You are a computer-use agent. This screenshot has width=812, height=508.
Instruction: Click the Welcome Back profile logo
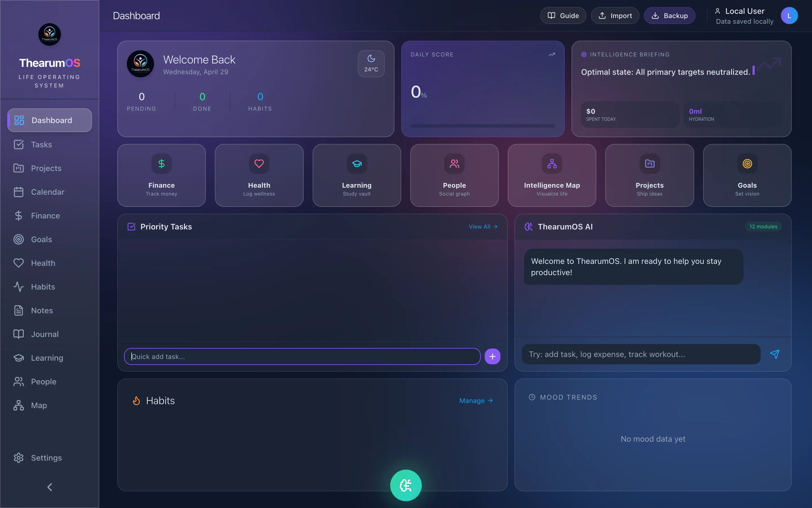(140, 64)
